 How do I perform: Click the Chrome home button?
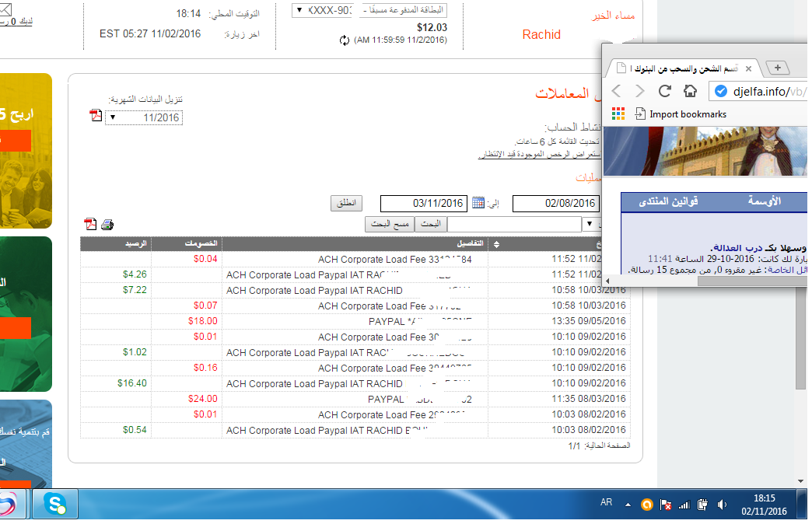click(690, 91)
